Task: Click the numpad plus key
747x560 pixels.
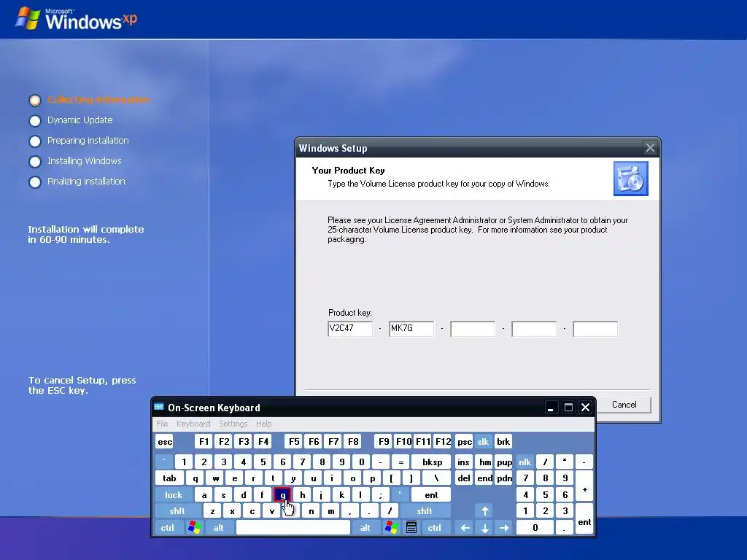Action: point(584,486)
